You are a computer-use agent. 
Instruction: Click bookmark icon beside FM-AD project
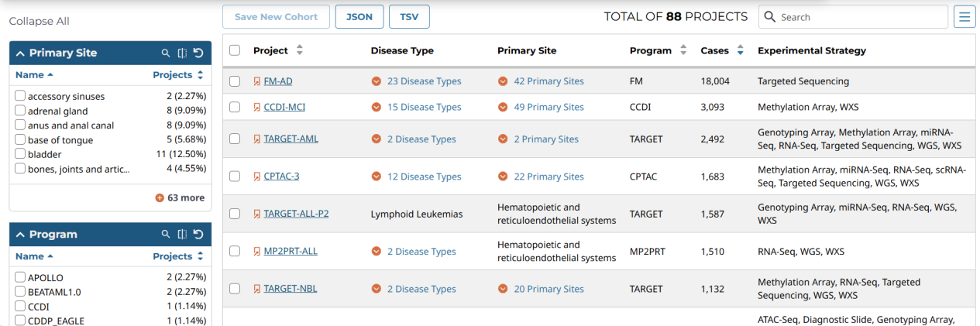click(257, 81)
